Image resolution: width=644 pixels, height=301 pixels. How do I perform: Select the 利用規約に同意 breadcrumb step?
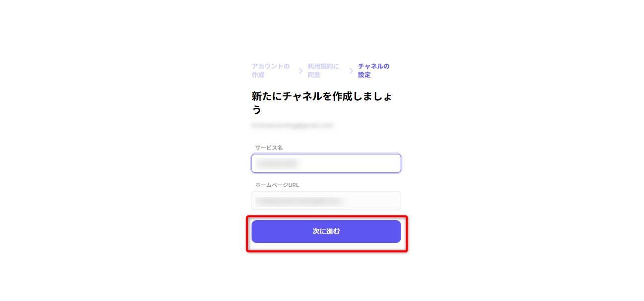pyautogui.click(x=323, y=71)
